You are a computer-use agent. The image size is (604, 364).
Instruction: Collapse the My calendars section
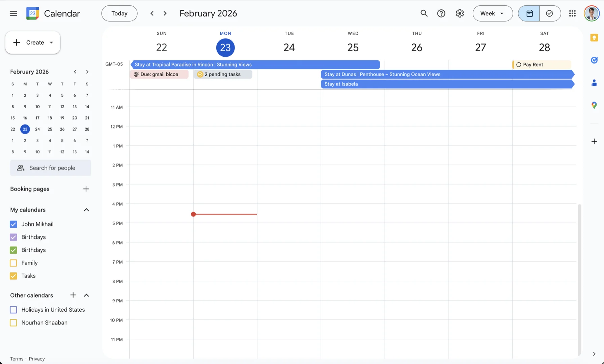(x=86, y=210)
